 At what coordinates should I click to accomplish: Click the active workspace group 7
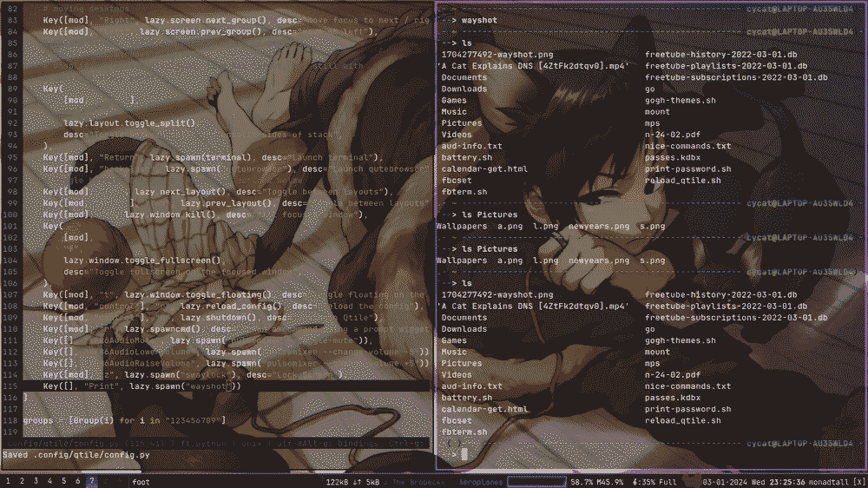(91, 481)
